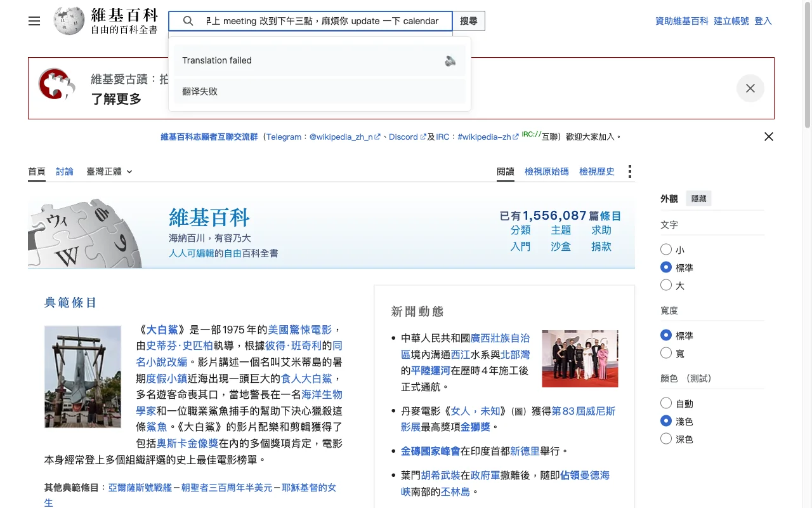Open the 胡希武裝 link
This screenshot has width=812, height=508.
[x=441, y=475]
